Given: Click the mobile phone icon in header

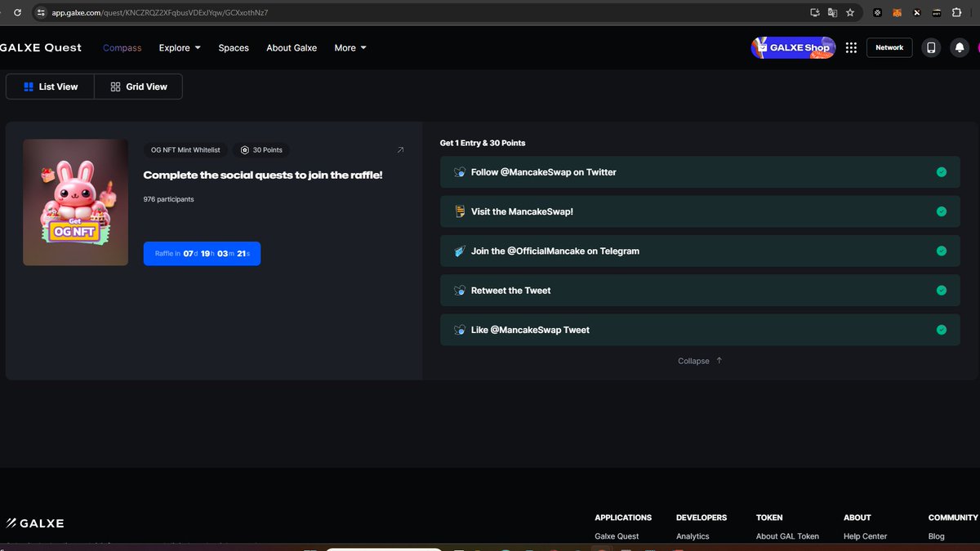Looking at the screenshot, I should click(930, 47).
